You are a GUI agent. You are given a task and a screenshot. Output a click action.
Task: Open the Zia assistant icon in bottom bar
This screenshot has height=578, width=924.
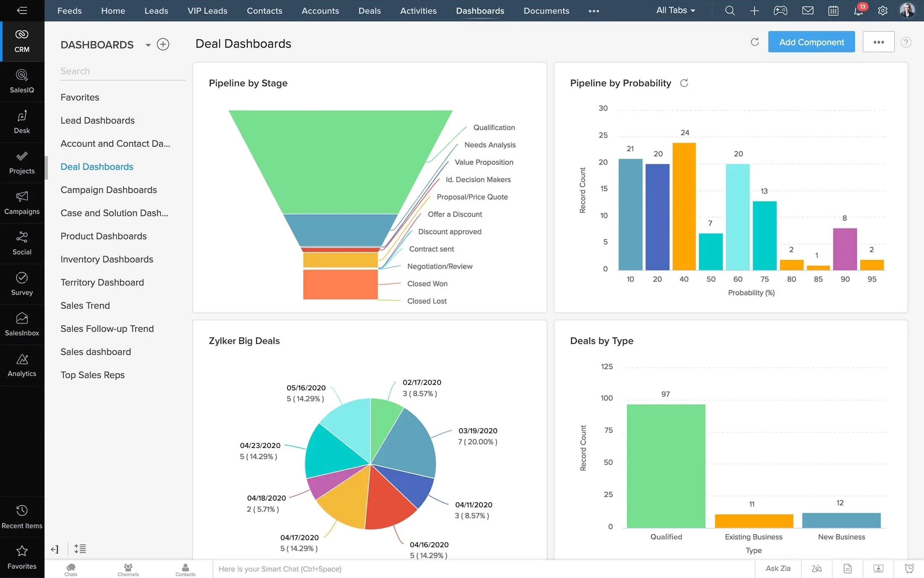click(x=816, y=569)
